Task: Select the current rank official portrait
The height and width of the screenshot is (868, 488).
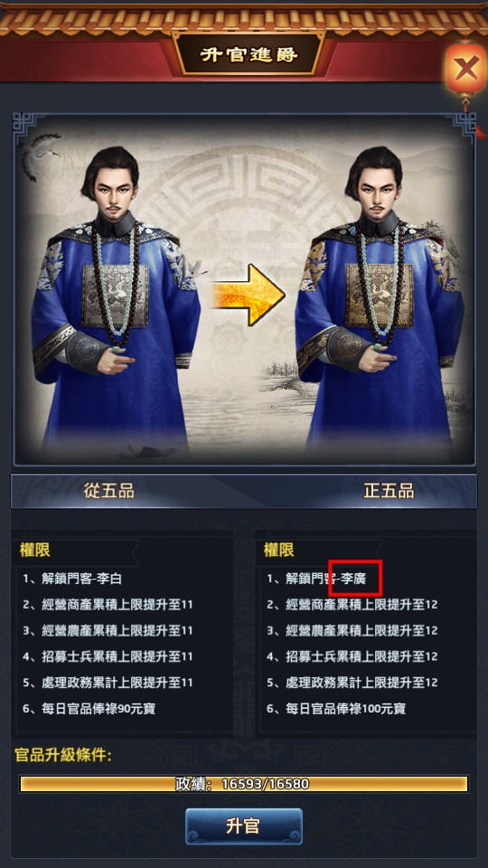Action: [115, 297]
